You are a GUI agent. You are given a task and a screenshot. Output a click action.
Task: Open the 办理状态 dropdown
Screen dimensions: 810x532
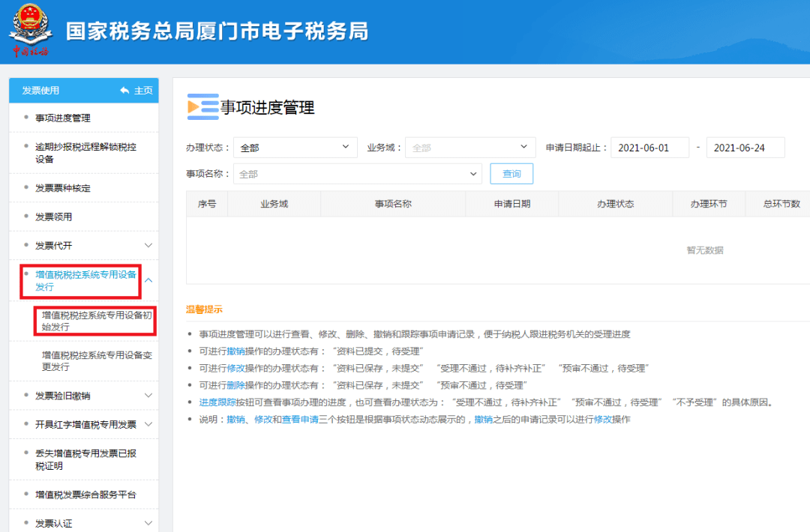point(295,147)
